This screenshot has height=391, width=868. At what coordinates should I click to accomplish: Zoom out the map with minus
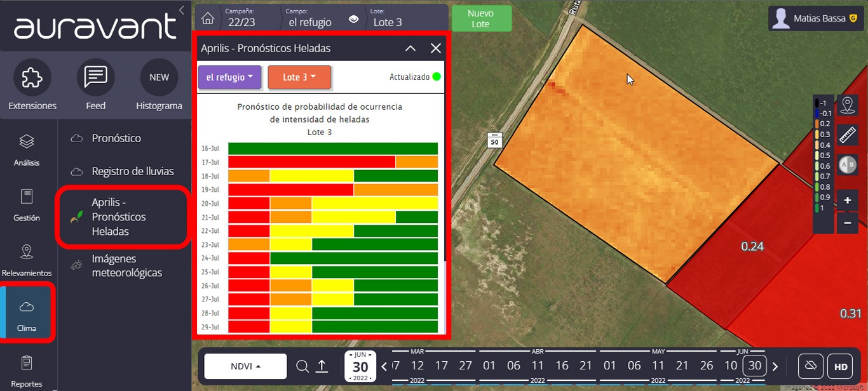pos(847,223)
